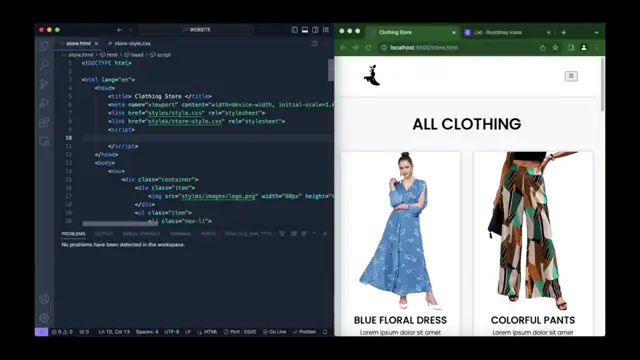Select the TERMINAL panel tab
640x360 pixels.
click(x=180, y=234)
